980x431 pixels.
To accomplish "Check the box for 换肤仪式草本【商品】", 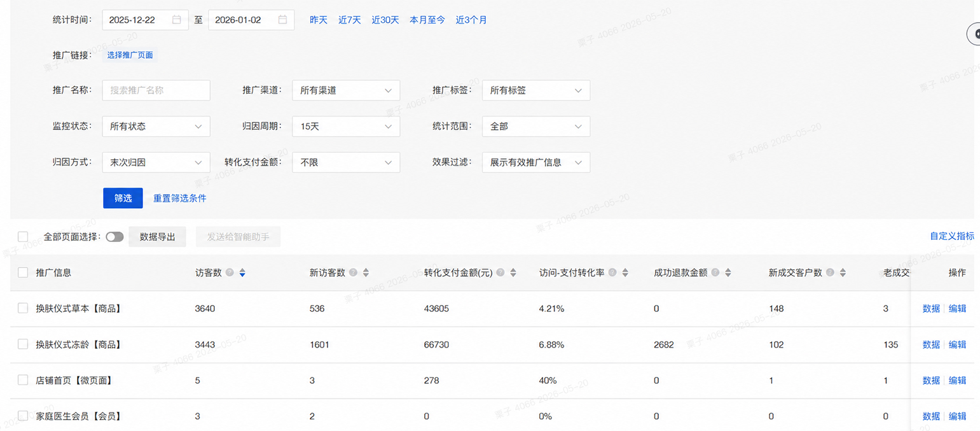I will [23, 308].
